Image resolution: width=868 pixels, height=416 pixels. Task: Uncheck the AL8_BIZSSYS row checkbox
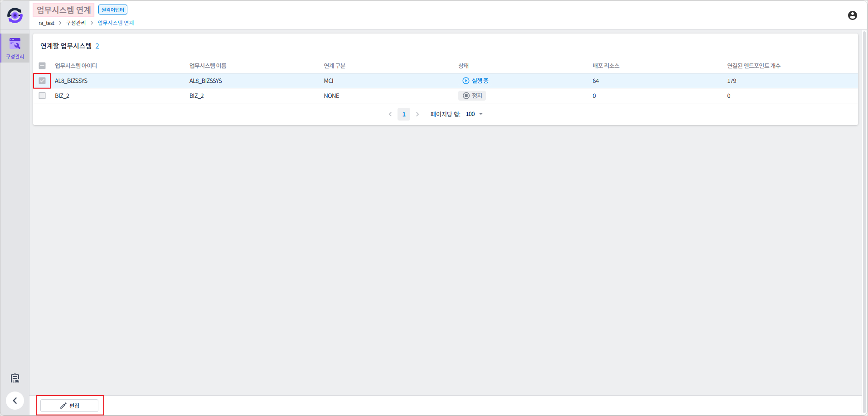(42, 81)
